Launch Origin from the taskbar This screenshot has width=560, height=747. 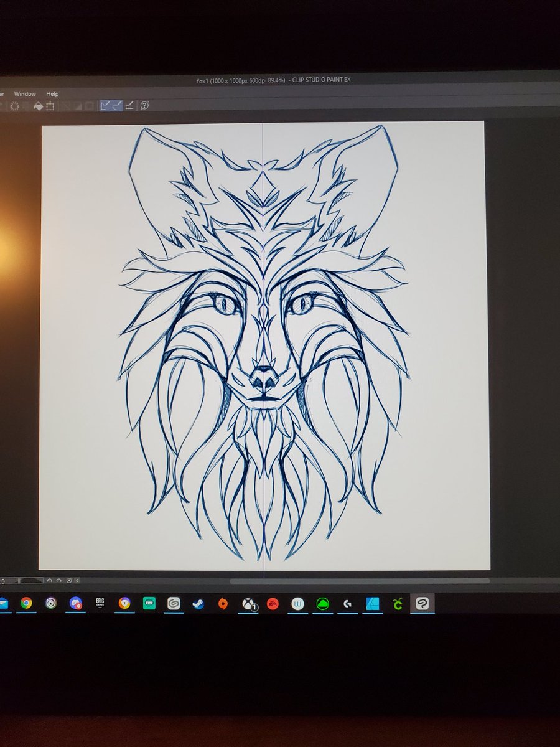(x=223, y=603)
